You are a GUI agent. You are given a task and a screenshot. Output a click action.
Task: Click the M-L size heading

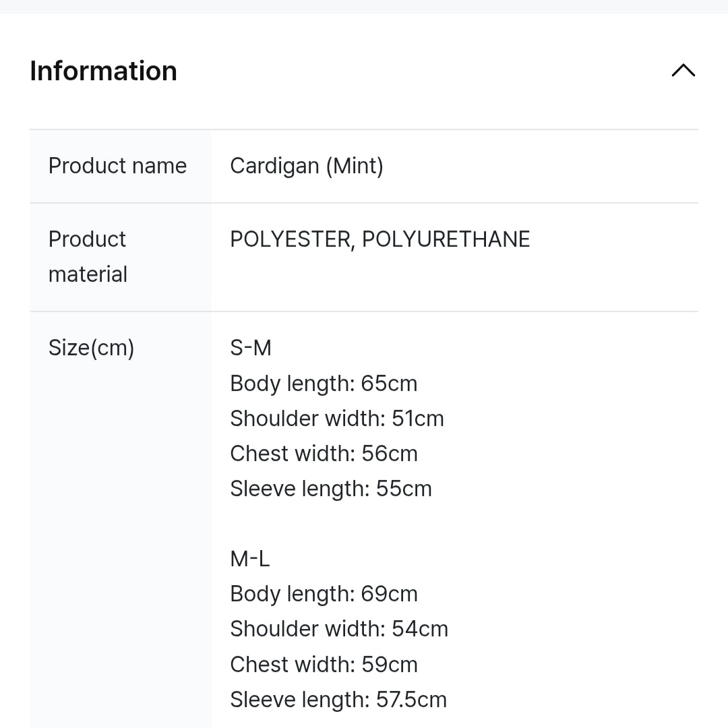click(x=250, y=559)
